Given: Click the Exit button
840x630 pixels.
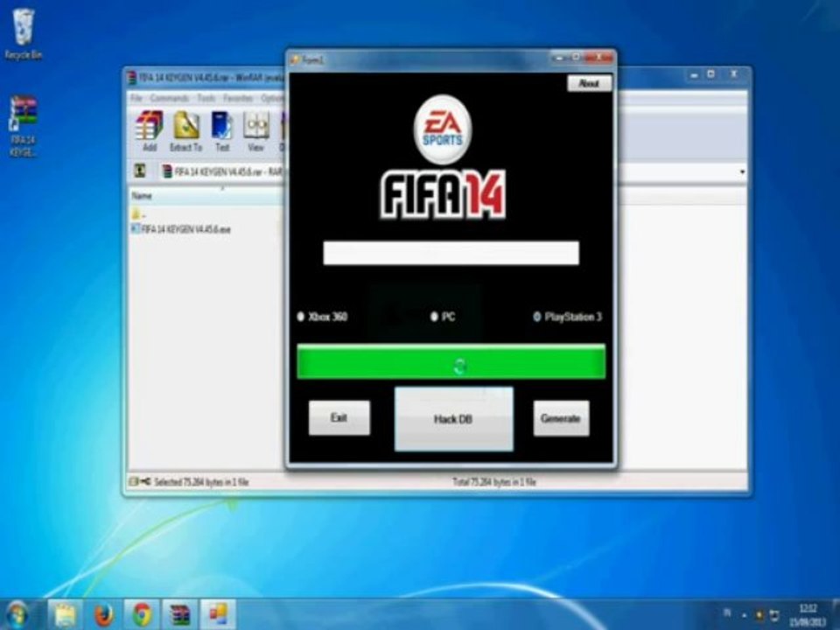Looking at the screenshot, I should tap(339, 418).
